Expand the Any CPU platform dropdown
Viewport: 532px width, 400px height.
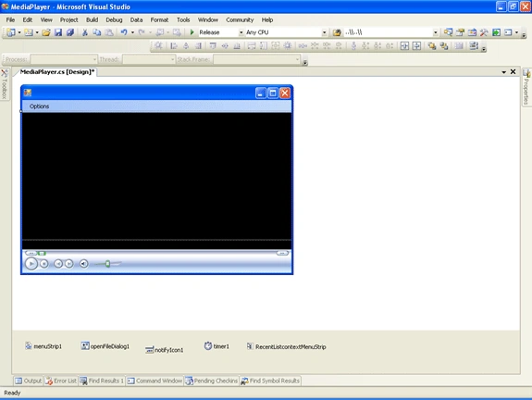(324, 32)
